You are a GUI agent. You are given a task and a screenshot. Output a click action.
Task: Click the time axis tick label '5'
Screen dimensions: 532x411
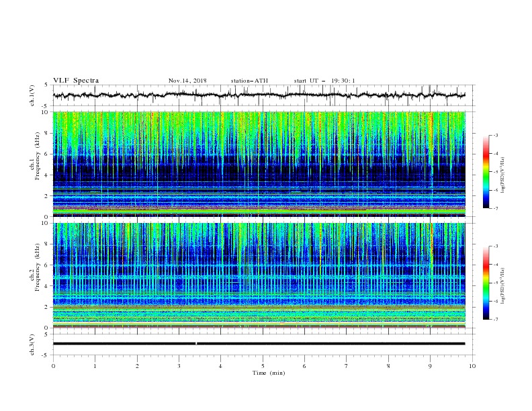263,366
